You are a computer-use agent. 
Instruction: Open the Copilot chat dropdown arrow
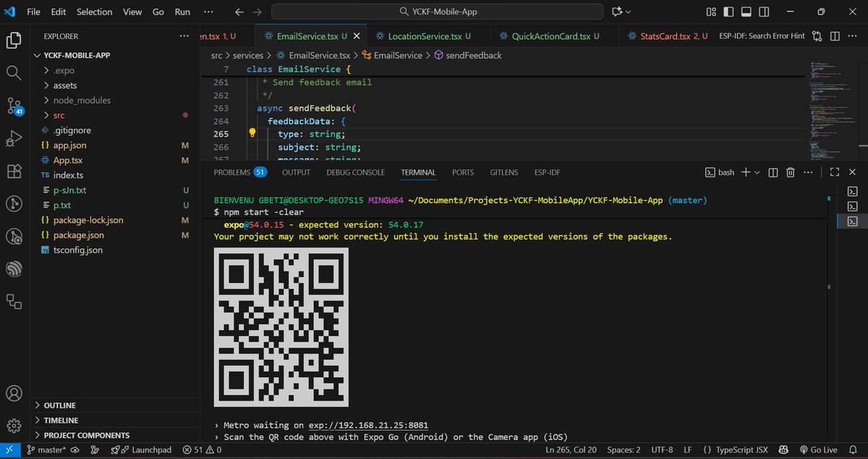pos(628,12)
